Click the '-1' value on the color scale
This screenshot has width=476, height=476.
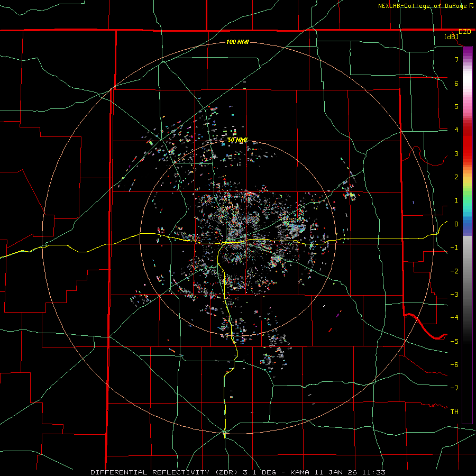[x=454, y=248]
